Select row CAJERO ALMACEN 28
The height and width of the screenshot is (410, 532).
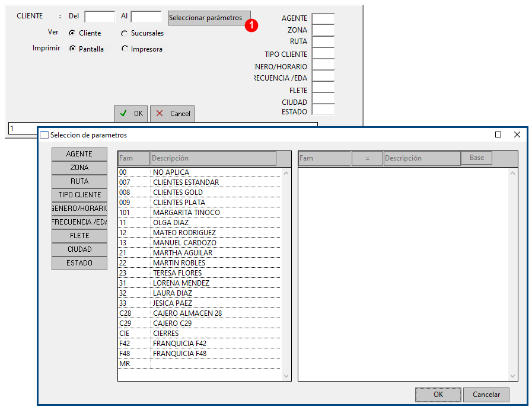click(199, 313)
